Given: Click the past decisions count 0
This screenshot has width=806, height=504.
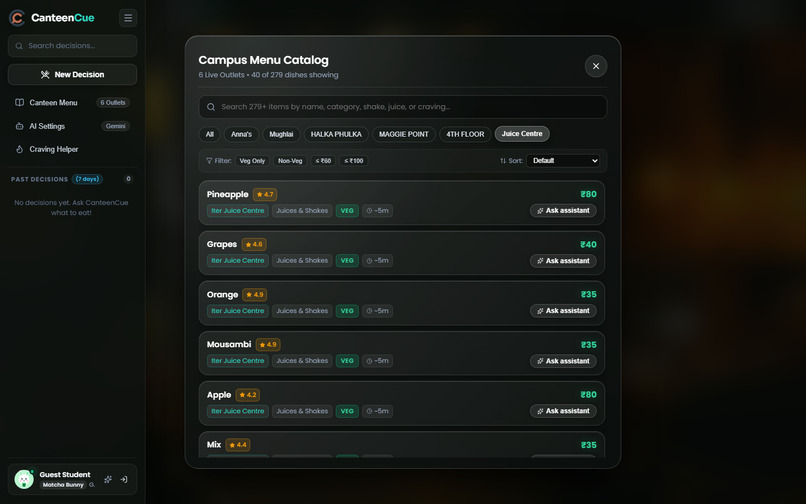Looking at the screenshot, I should tap(129, 179).
